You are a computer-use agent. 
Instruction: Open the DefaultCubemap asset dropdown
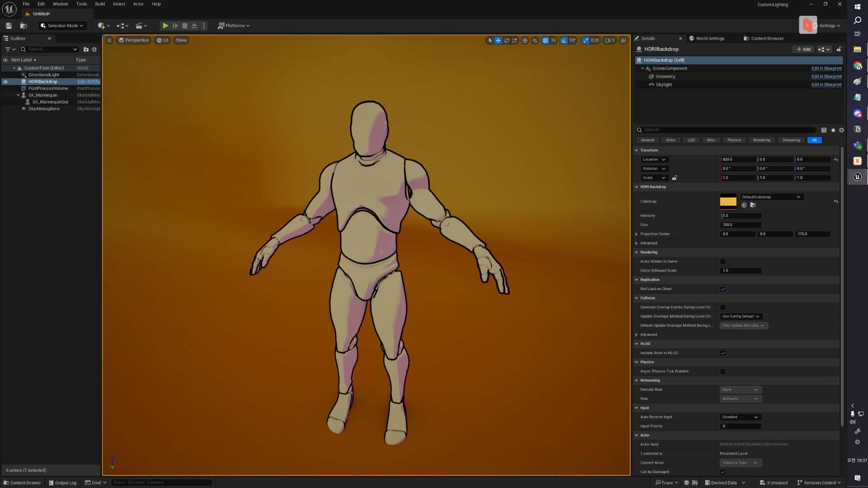771,197
